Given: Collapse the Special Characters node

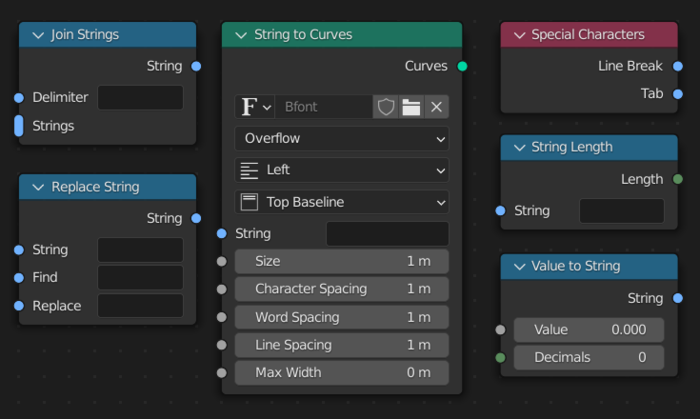Looking at the screenshot, I should (x=518, y=35).
